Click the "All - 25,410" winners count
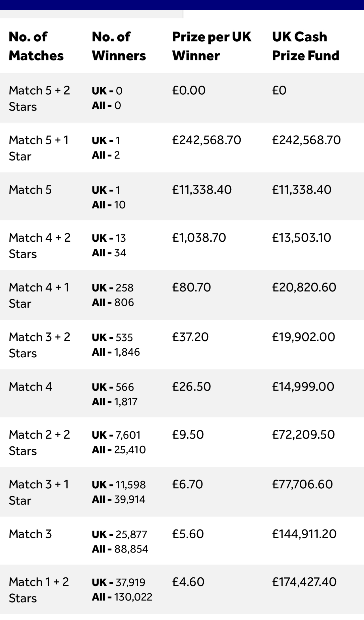 click(119, 450)
